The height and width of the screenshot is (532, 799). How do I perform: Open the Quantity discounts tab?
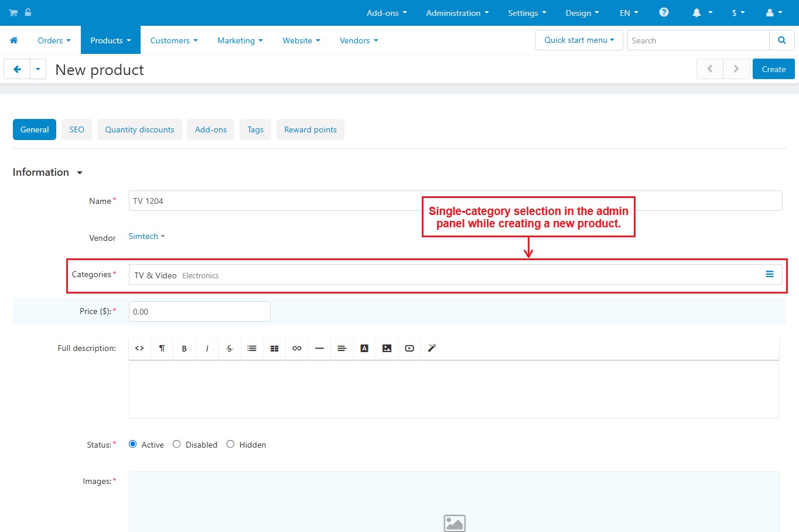click(x=139, y=129)
